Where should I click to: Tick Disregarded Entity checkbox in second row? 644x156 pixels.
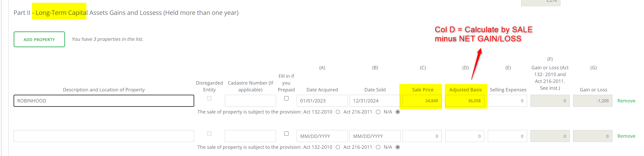(x=209, y=134)
